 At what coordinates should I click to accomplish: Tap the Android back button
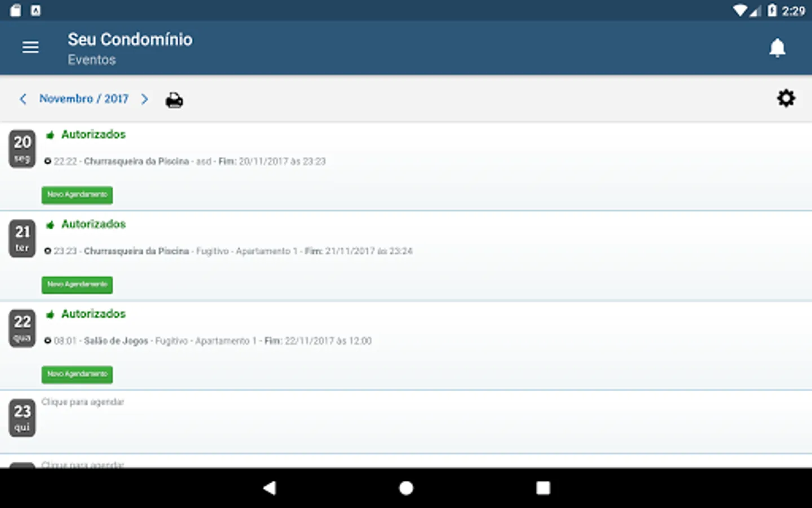tap(270, 488)
